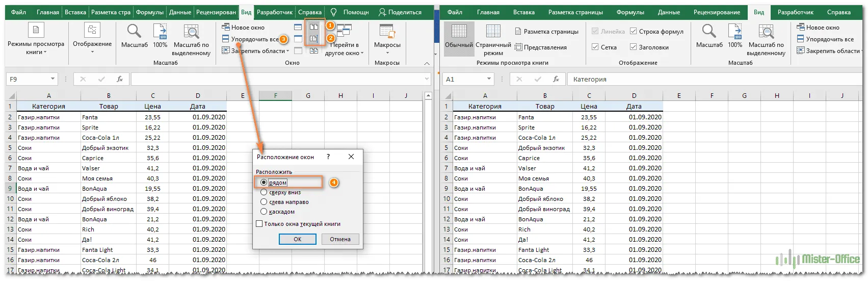Select the 'слева направо' radio option
Screen dimensions: 868x283
point(264,202)
